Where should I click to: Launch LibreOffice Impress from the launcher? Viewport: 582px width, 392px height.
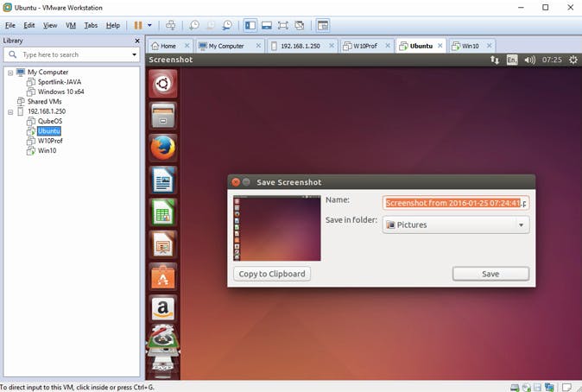(x=163, y=244)
